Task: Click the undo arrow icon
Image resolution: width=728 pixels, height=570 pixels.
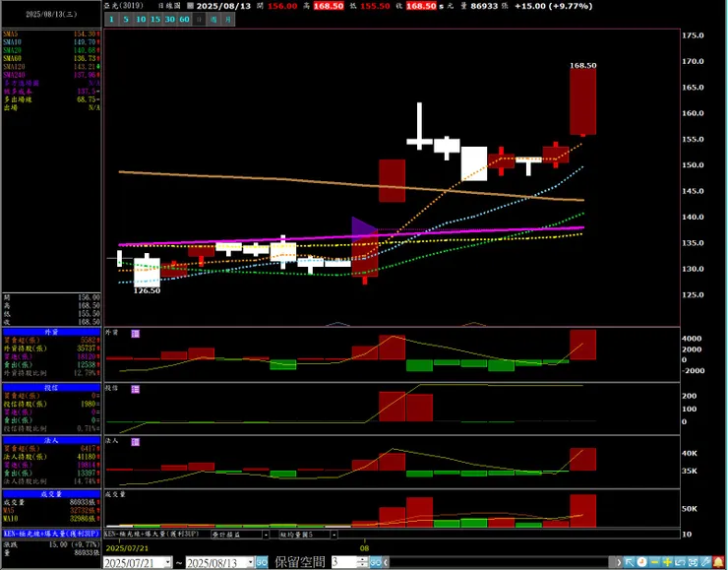Action: tap(680, 562)
